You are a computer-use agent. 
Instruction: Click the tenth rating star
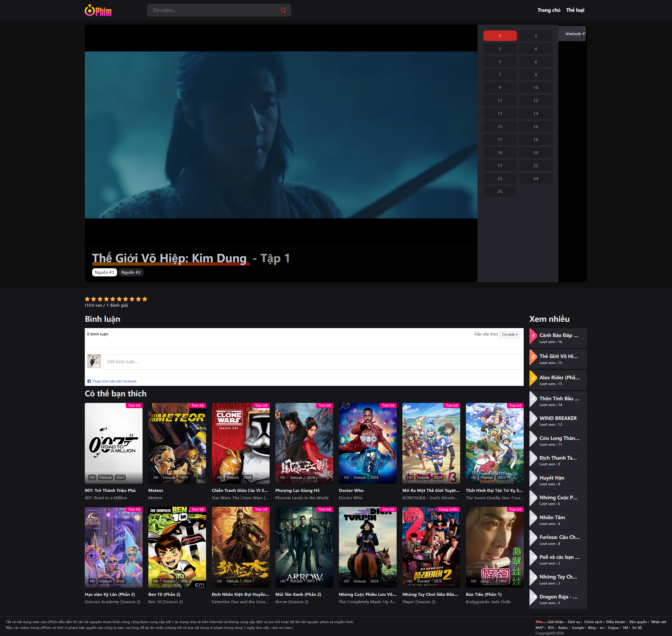145,299
